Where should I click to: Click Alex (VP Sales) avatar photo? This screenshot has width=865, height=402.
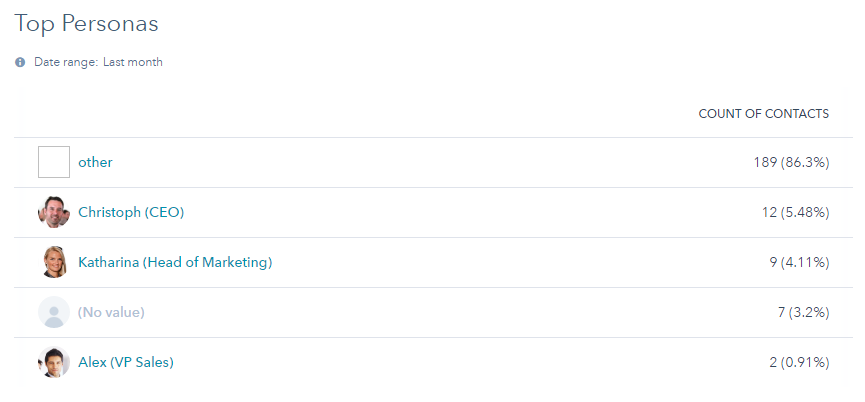54,362
